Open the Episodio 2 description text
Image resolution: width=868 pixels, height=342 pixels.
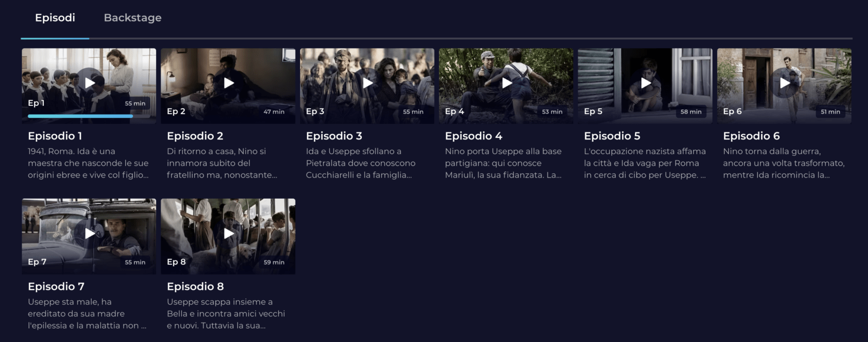tap(222, 163)
